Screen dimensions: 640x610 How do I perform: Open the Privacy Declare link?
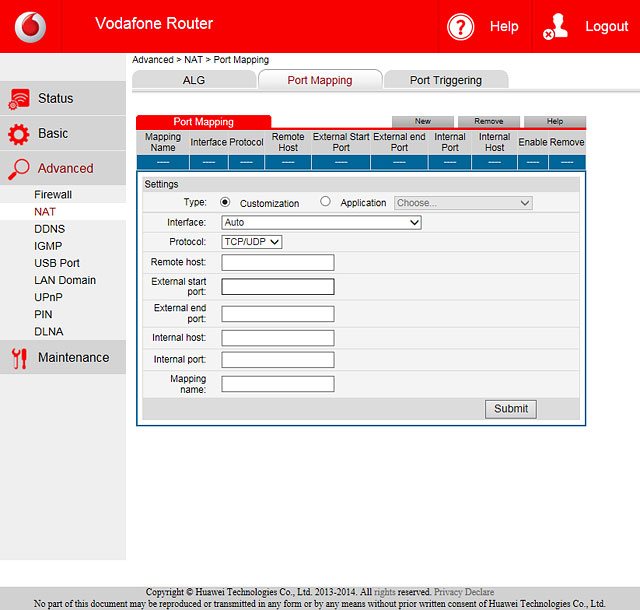[x=464, y=592]
